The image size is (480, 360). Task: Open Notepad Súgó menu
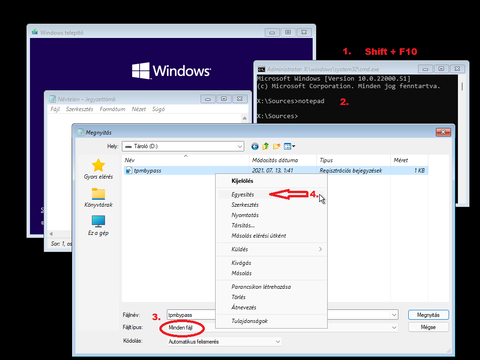coord(158,109)
